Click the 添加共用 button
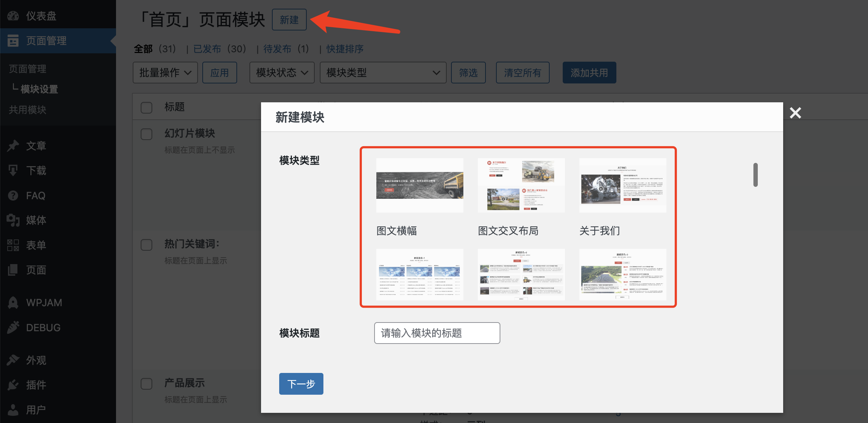This screenshot has height=423, width=868. coord(590,73)
